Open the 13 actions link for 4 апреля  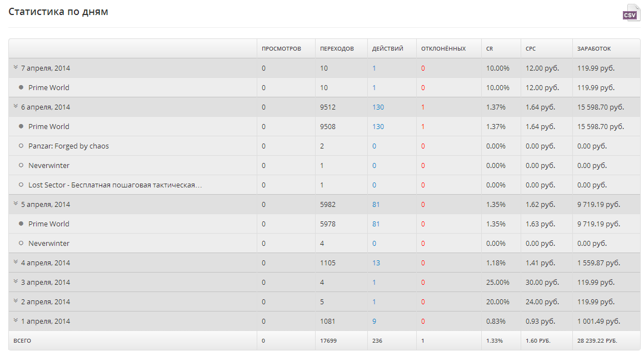[x=376, y=263]
